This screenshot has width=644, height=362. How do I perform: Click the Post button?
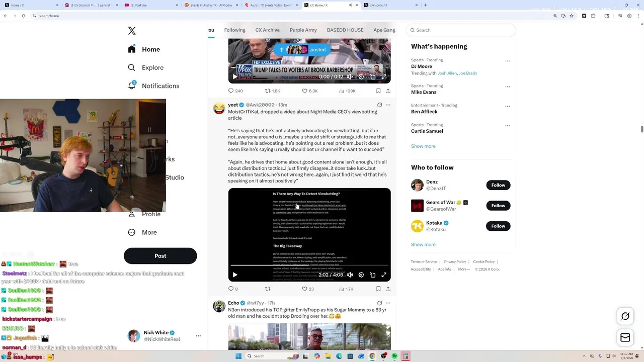click(x=160, y=256)
